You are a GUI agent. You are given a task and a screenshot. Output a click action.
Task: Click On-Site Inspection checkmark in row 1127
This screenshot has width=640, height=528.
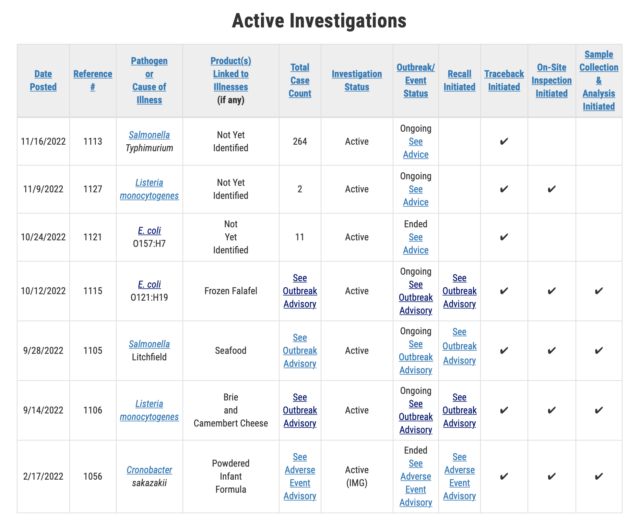(551, 189)
